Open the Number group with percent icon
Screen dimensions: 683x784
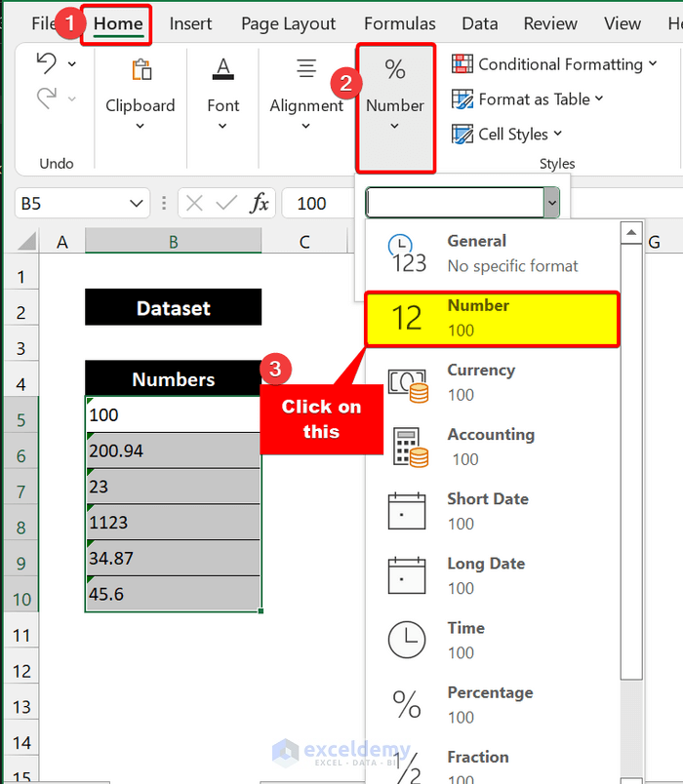pyautogui.click(x=395, y=107)
